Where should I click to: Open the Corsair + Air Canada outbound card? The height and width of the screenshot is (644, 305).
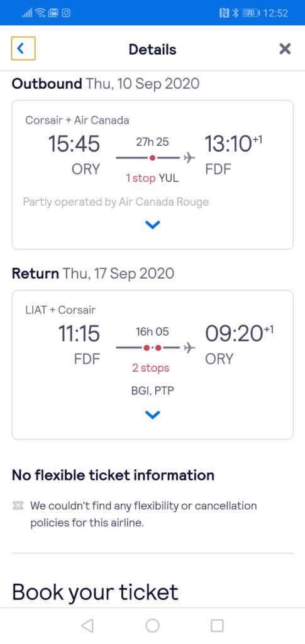[152, 175]
